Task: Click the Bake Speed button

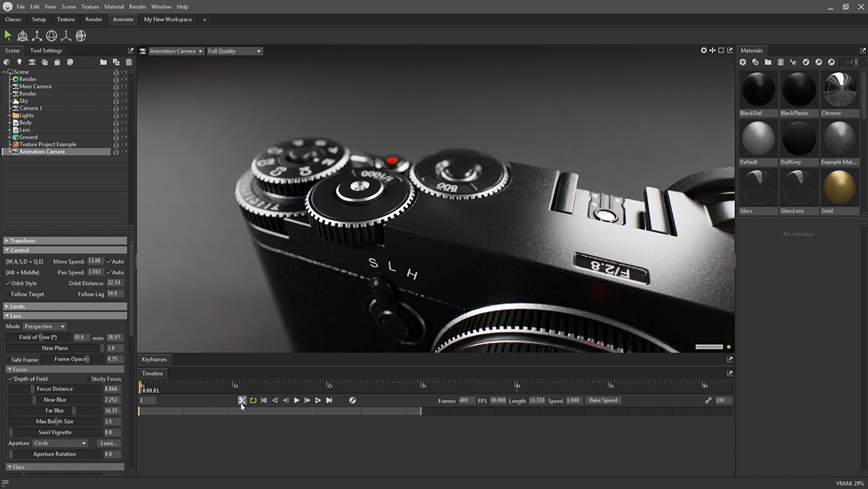Action: click(x=603, y=401)
